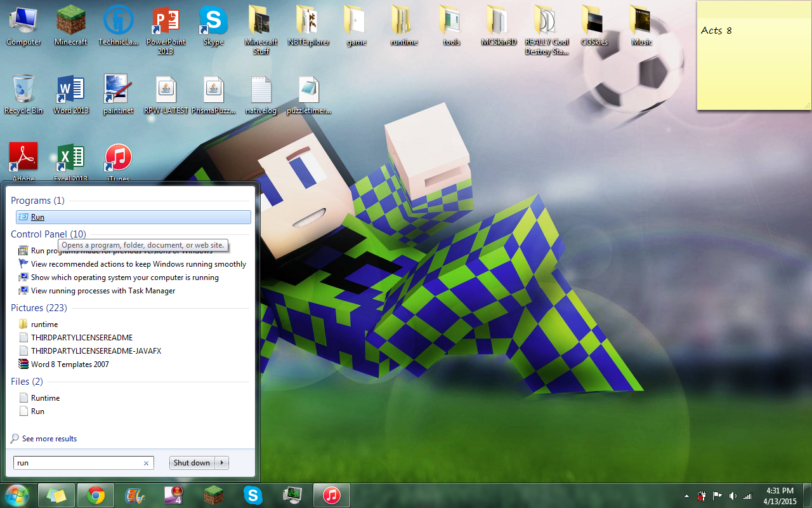Select the REALLY Cool Destroy folder
812x508 pixels.
(547, 30)
